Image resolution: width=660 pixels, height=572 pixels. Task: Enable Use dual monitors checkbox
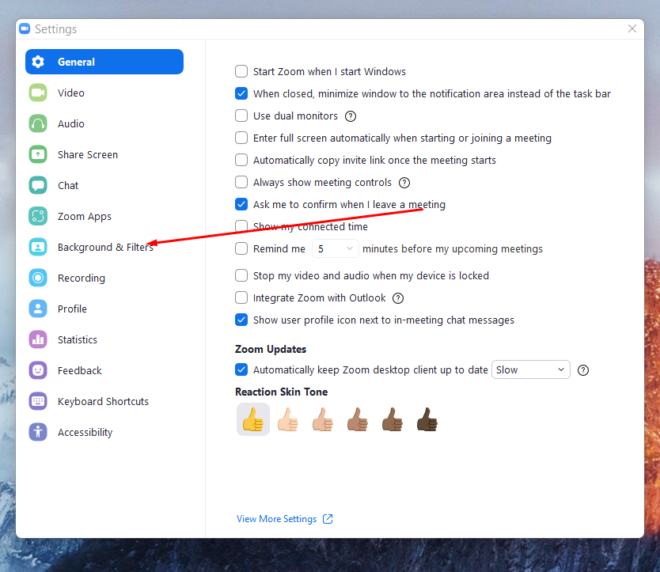click(x=241, y=115)
